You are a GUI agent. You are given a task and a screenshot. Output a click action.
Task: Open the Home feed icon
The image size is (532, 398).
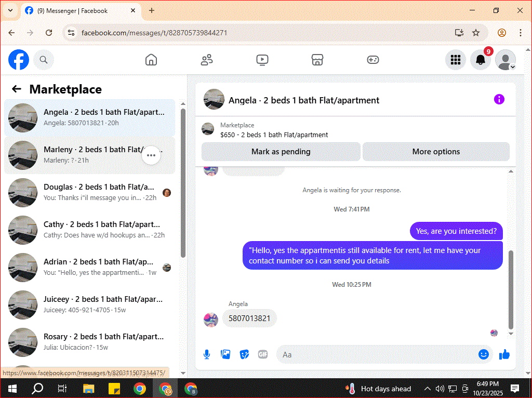pyautogui.click(x=151, y=60)
